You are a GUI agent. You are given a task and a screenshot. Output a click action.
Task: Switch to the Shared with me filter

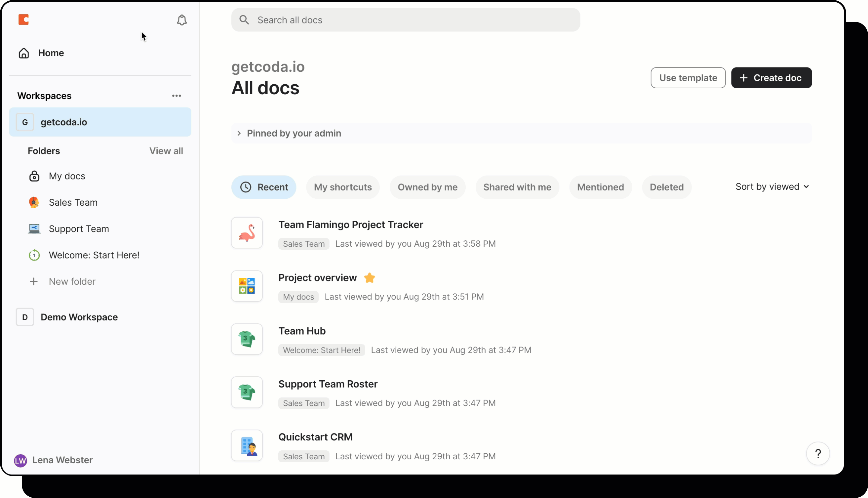pyautogui.click(x=517, y=187)
